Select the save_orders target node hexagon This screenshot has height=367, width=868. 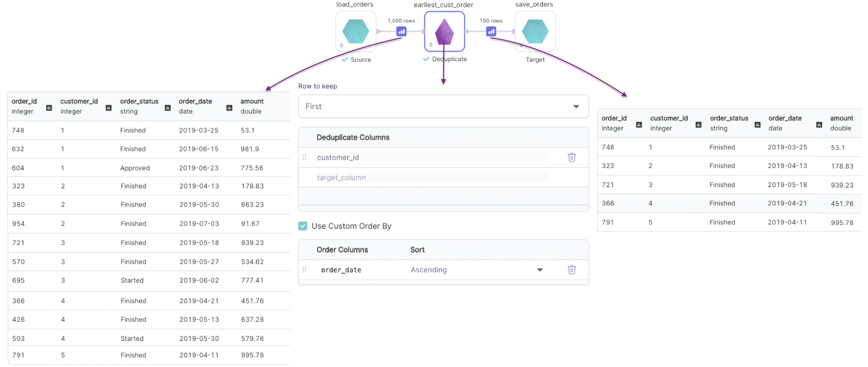(534, 31)
